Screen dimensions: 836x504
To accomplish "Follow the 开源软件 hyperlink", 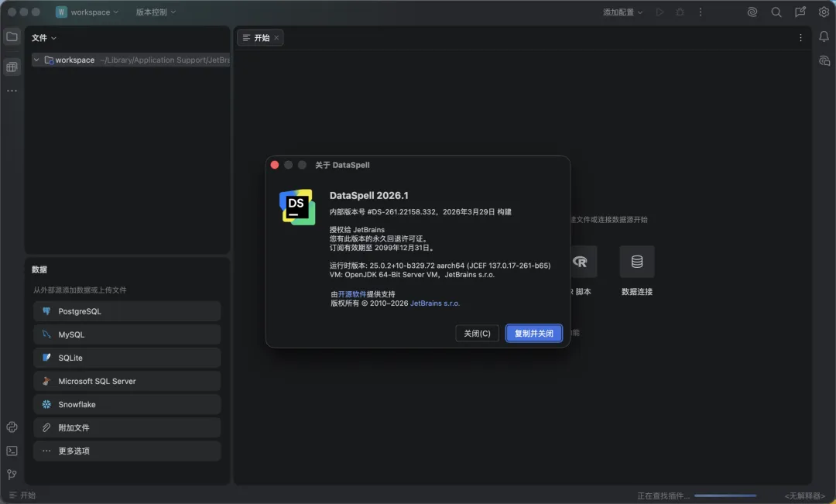I will (352, 294).
